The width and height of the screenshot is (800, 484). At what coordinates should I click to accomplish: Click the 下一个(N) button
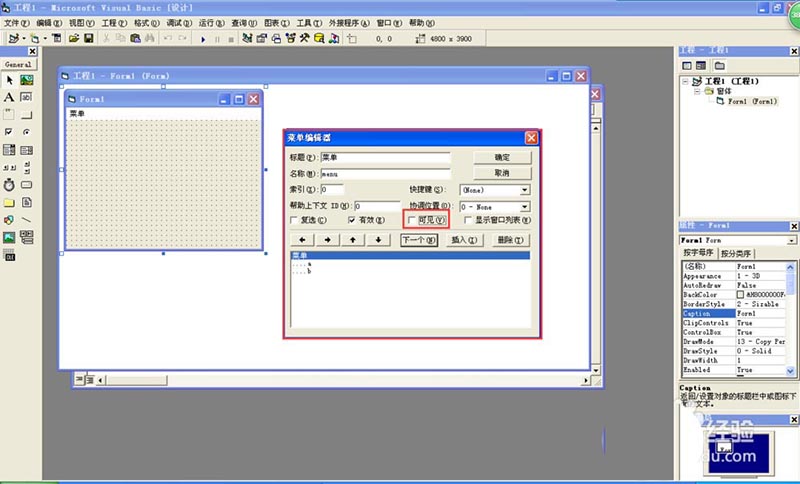419,240
